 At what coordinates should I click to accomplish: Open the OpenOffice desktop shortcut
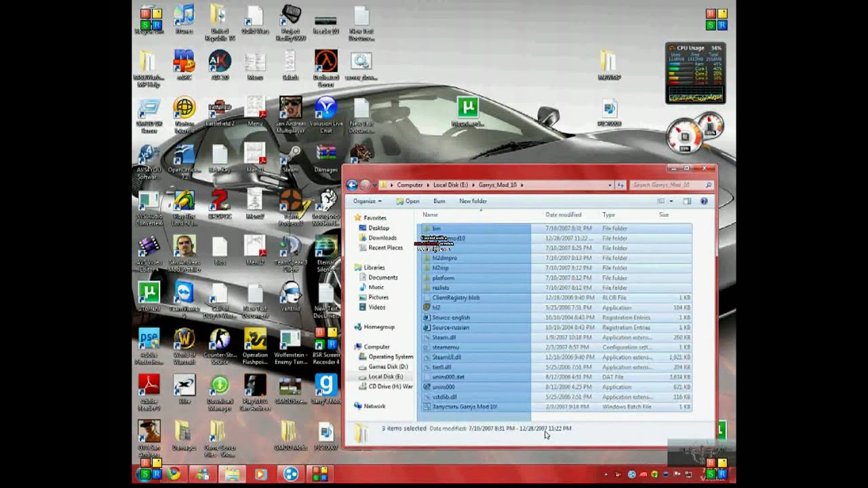point(184,161)
